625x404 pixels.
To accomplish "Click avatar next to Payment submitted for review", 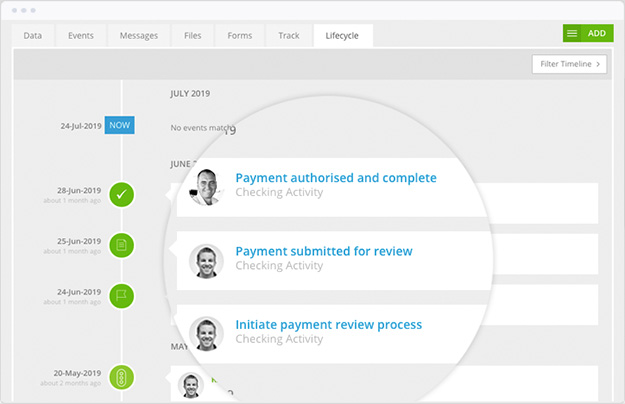I will point(207,260).
